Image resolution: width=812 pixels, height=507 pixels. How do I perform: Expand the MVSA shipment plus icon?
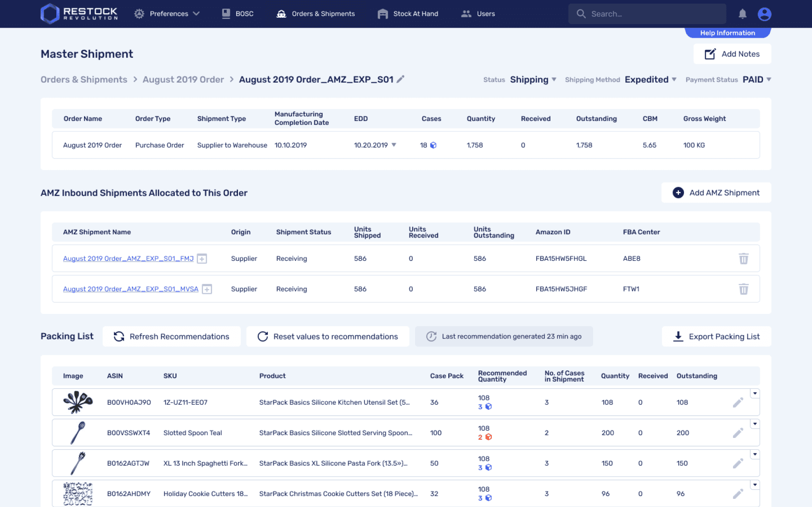[x=207, y=289]
